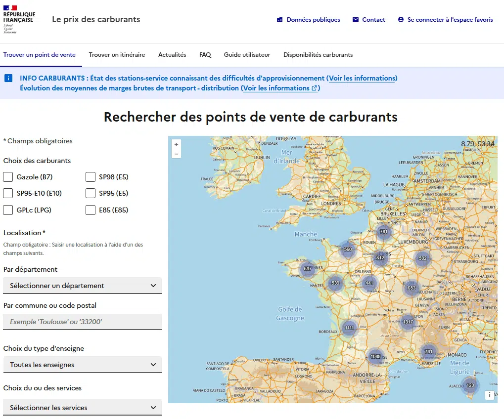Click the DUBLIN label on the map
The image size is (504, 420).
262,157
